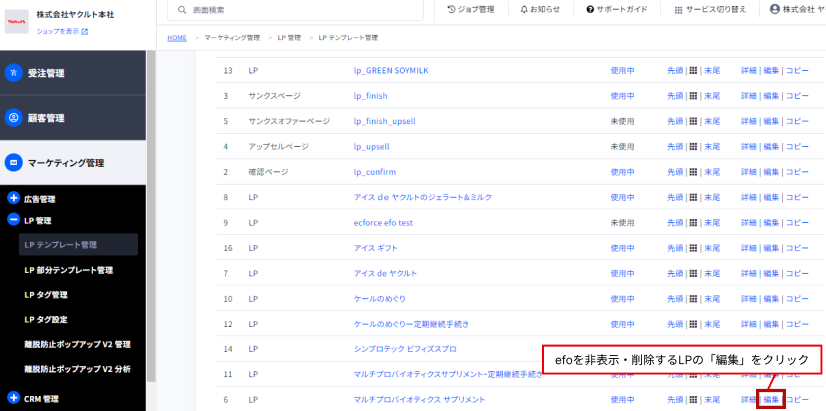This screenshot has height=411, width=826.
Task: Select LP タグ管理 in the sidebar
Action: tap(46, 295)
